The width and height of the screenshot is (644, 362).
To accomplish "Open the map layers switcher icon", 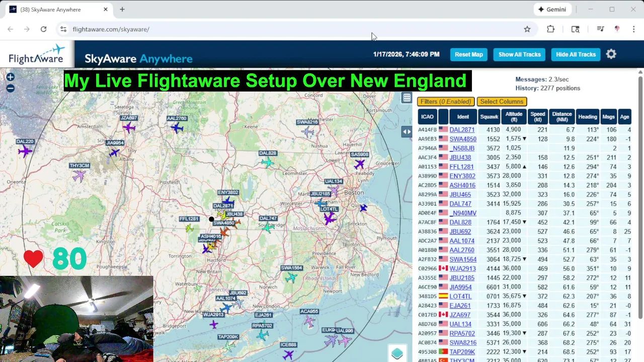I will point(397,353).
